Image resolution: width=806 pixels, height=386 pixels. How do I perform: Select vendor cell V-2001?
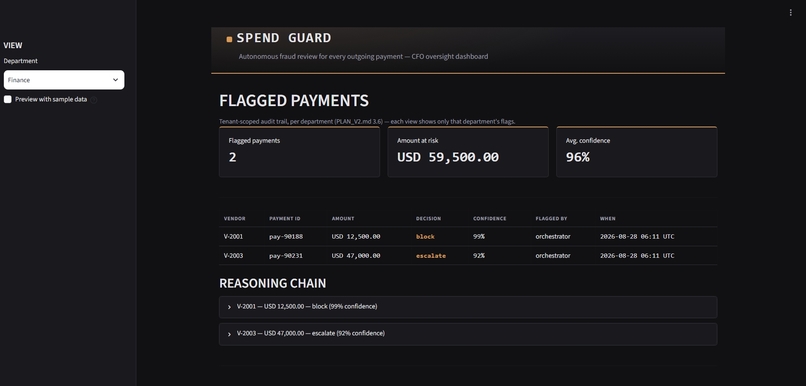pos(233,236)
